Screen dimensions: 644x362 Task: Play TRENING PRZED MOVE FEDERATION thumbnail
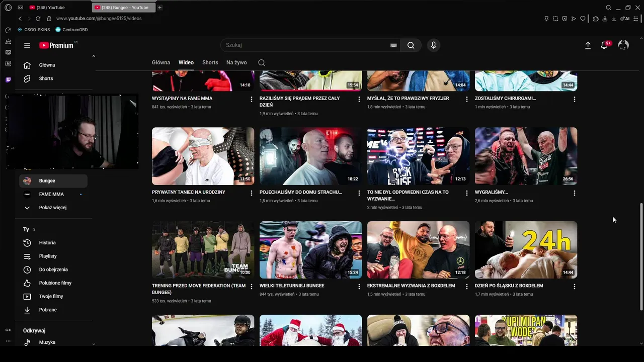coord(203,250)
